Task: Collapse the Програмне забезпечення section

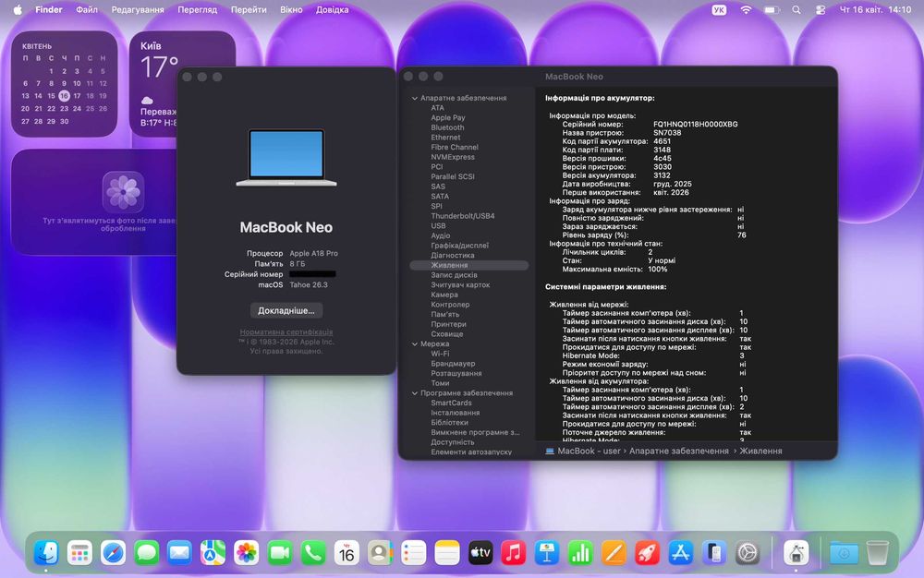Action: (414, 393)
